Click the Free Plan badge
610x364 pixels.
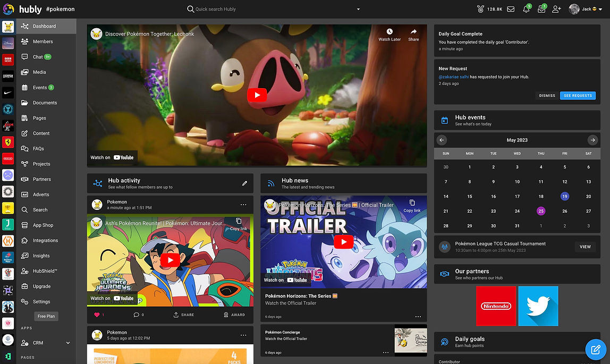pyautogui.click(x=46, y=316)
